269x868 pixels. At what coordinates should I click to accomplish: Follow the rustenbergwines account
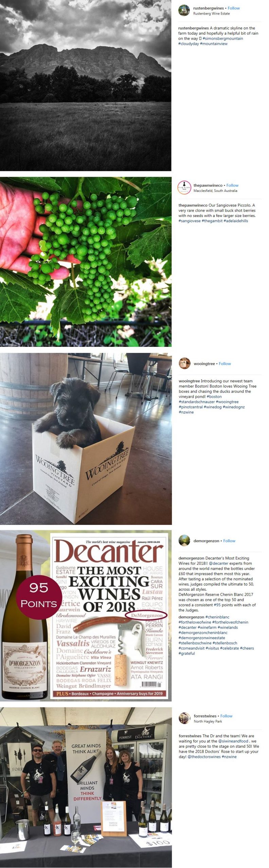click(234, 8)
